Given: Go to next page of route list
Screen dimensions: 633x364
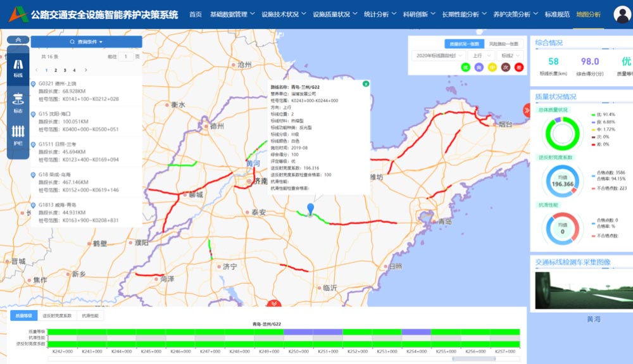Looking at the screenshot, I should [86, 70].
